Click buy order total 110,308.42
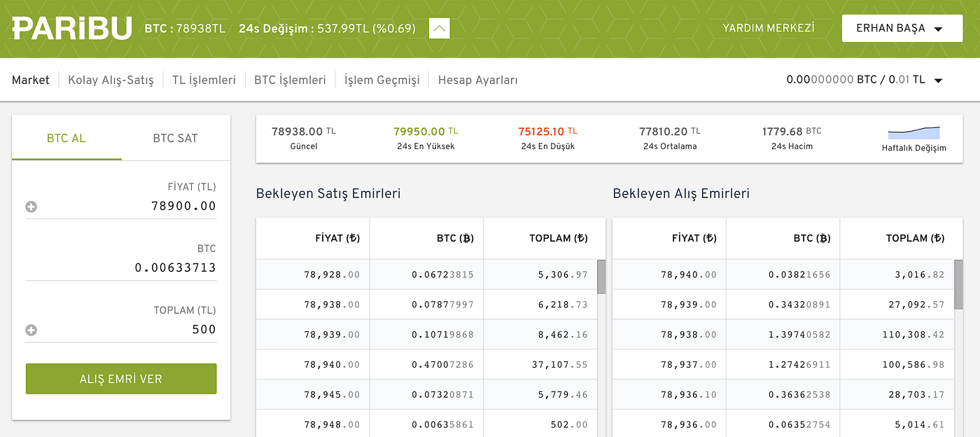 pos(913,335)
